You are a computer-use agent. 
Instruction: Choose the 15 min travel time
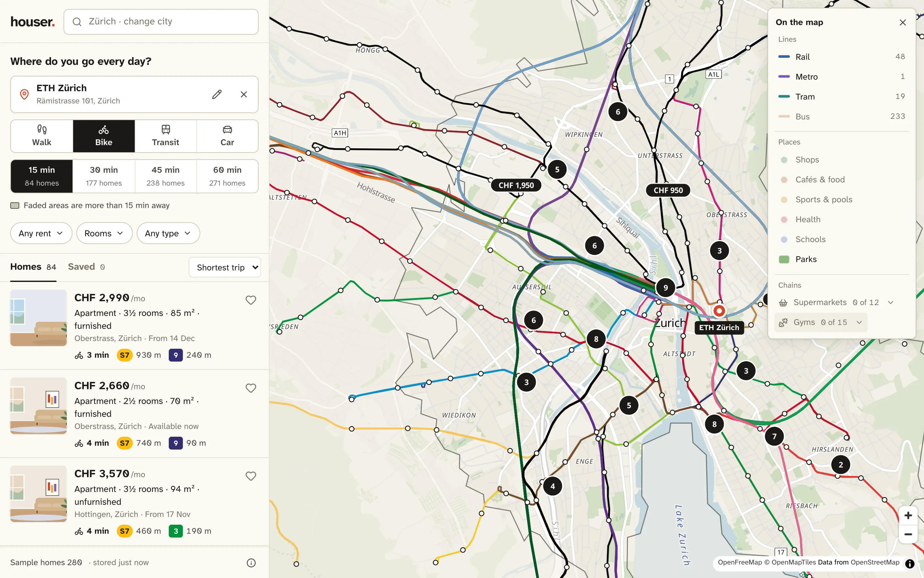[42, 176]
